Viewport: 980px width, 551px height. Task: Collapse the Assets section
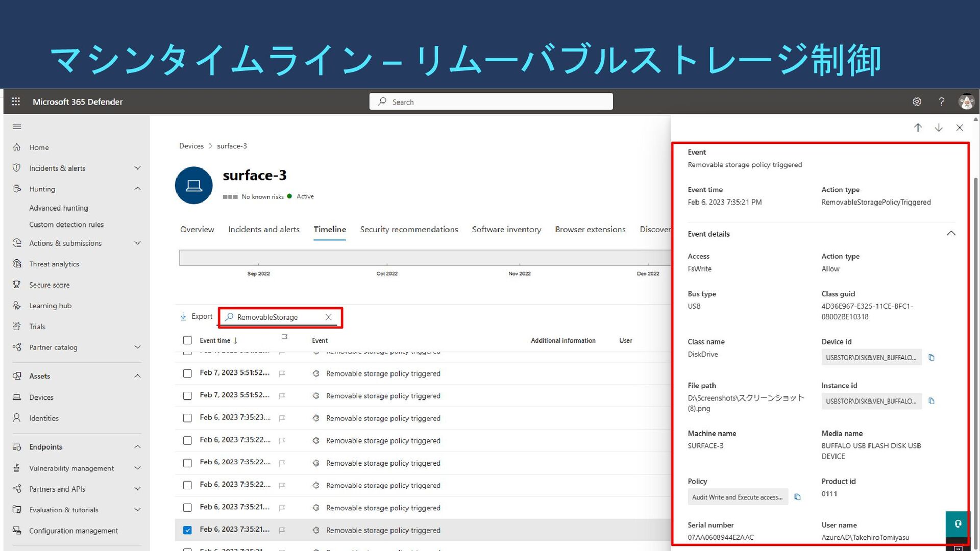[137, 376]
